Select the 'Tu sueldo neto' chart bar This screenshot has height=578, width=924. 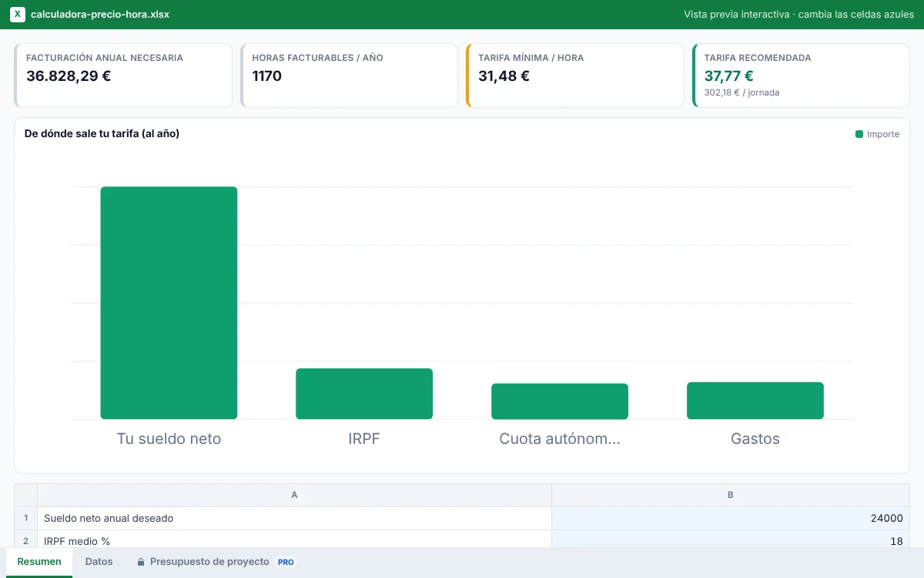[169, 303]
